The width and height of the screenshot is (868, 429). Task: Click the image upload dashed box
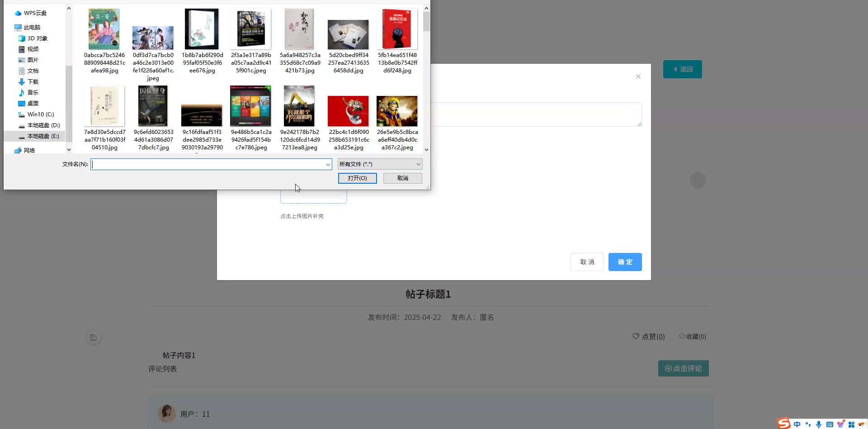(x=314, y=196)
